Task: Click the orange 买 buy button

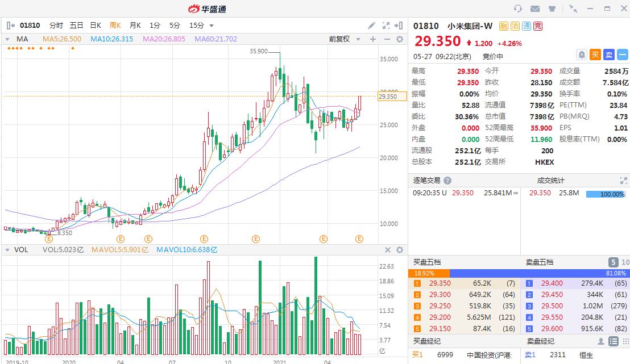Action: tap(595, 55)
